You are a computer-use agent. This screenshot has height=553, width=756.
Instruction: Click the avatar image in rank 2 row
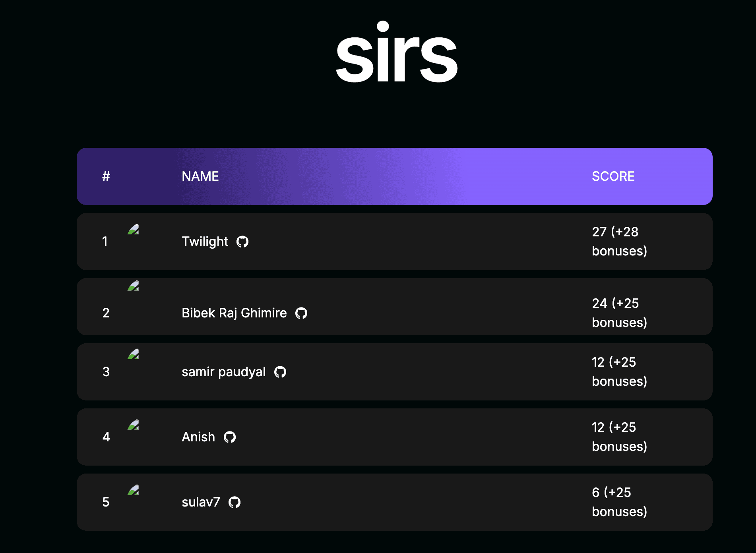[x=133, y=286]
